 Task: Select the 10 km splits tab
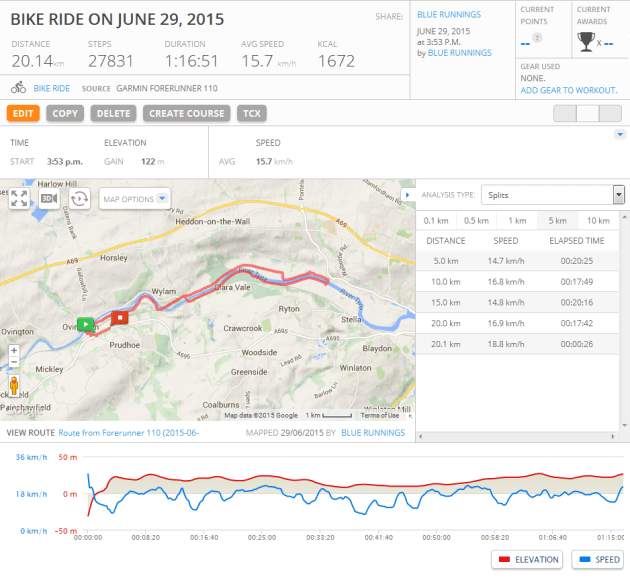[x=598, y=220]
